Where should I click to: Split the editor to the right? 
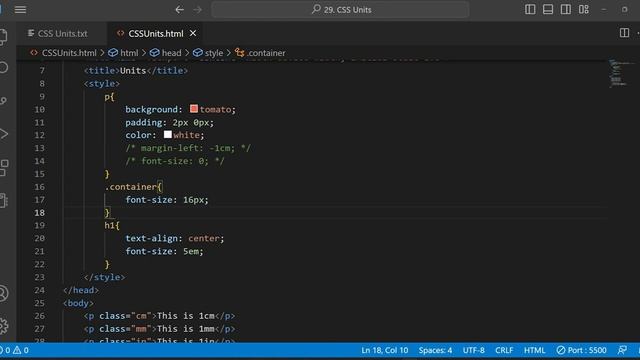click(624, 33)
